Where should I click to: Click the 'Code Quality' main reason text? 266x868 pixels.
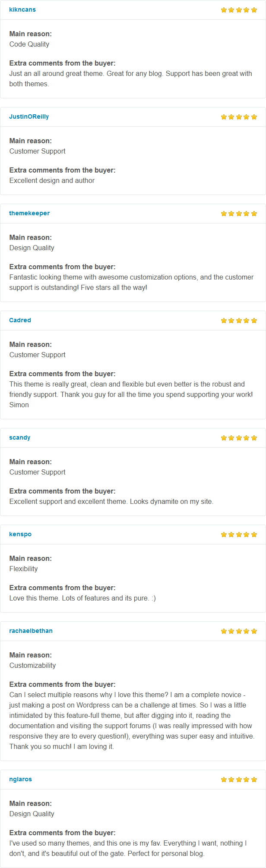pos(29,44)
